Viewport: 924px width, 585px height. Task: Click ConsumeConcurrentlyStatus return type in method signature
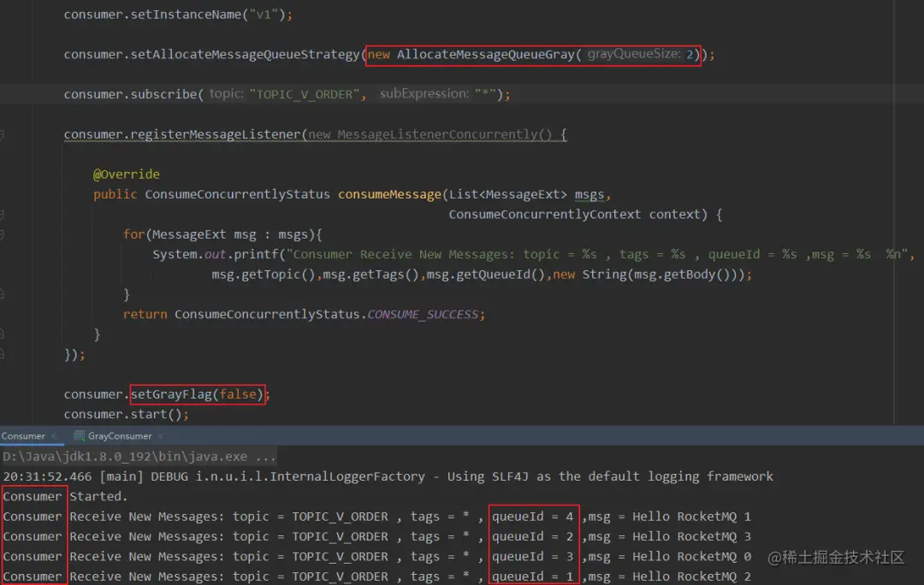coord(238,194)
